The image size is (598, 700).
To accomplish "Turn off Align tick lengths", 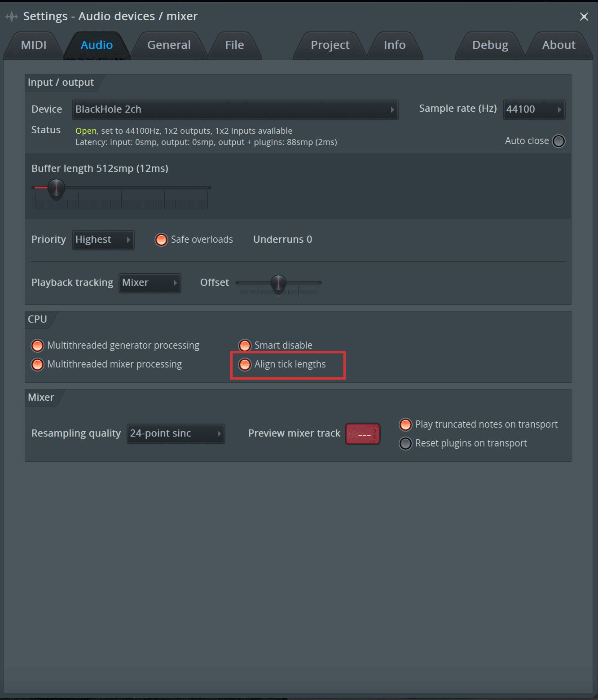I will [x=245, y=364].
